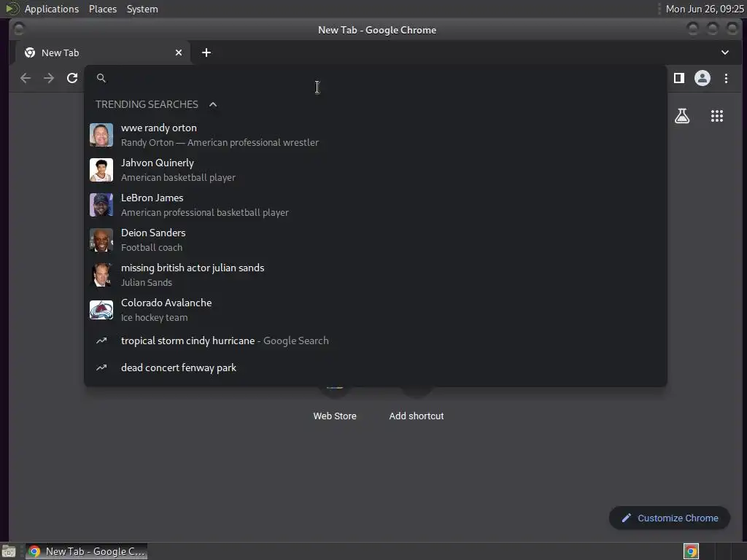This screenshot has height=560, width=747.
Task: Open the side panel icon
Action: tap(679, 78)
